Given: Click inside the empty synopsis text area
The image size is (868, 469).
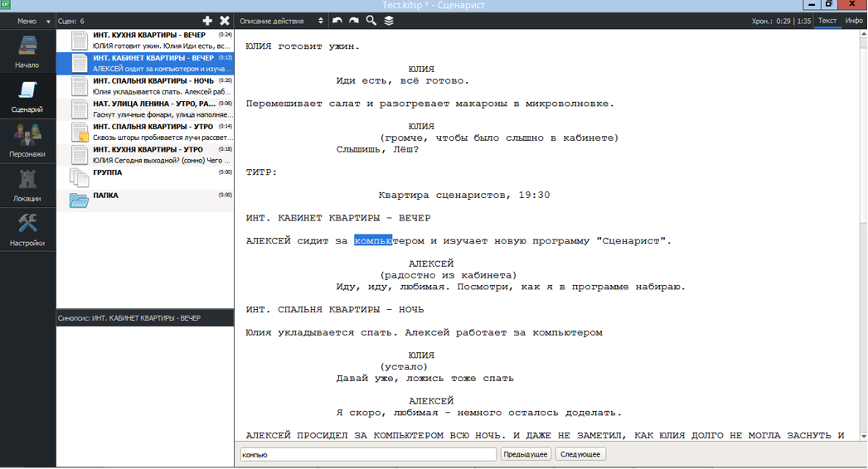Looking at the screenshot, I should point(145,396).
